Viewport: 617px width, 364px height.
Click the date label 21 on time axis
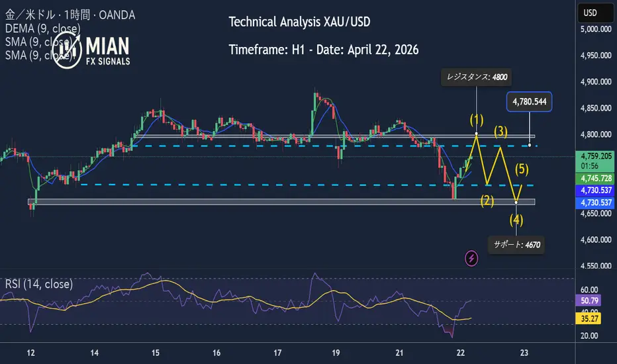point(399,353)
